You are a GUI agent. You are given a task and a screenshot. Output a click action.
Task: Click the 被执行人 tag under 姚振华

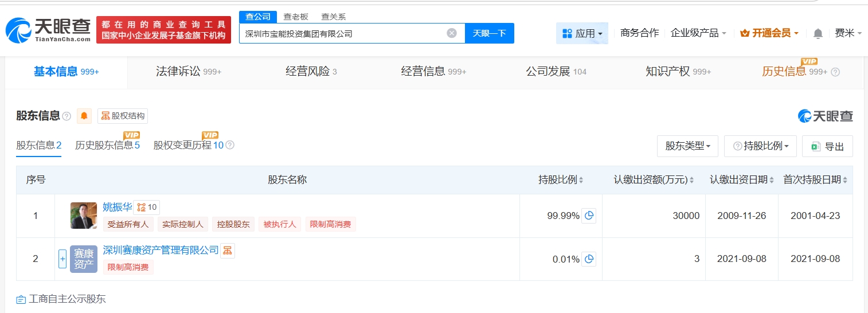[x=280, y=224]
